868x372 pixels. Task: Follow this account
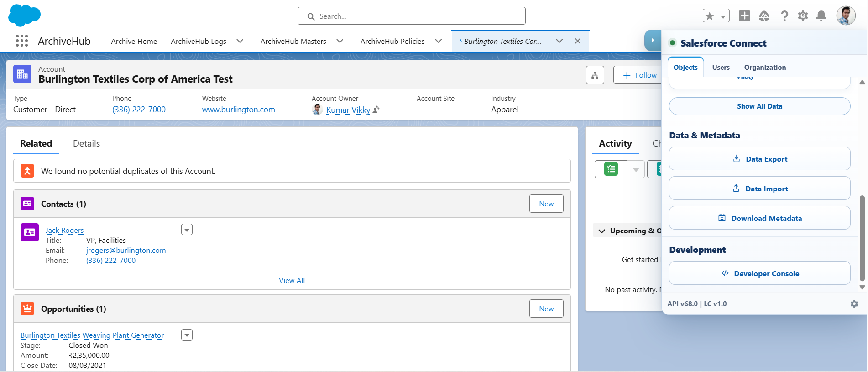click(x=639, y=75)
